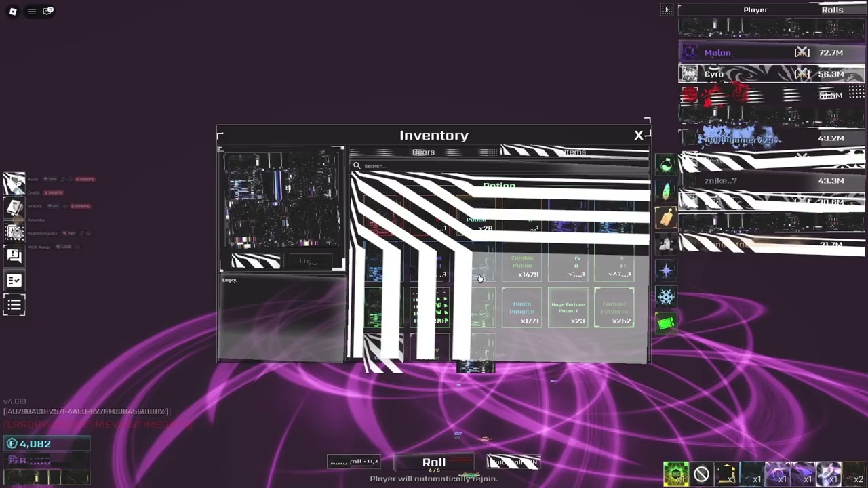Viewport: 868px width, 488px height.
Task: Select the grey rock category icon
Action: 666,244
